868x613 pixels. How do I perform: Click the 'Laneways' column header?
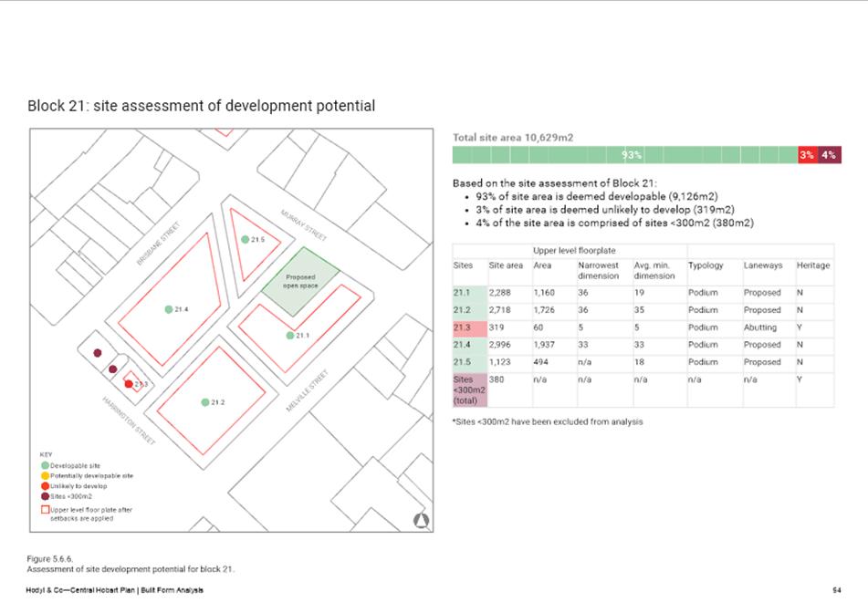click(x=763, y=265)
